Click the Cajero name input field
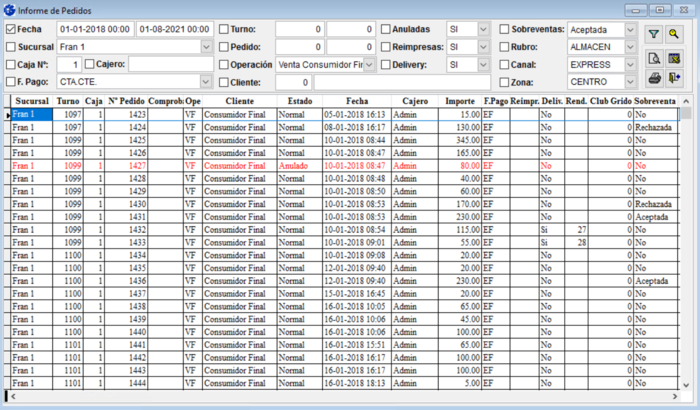 [171, 64]
